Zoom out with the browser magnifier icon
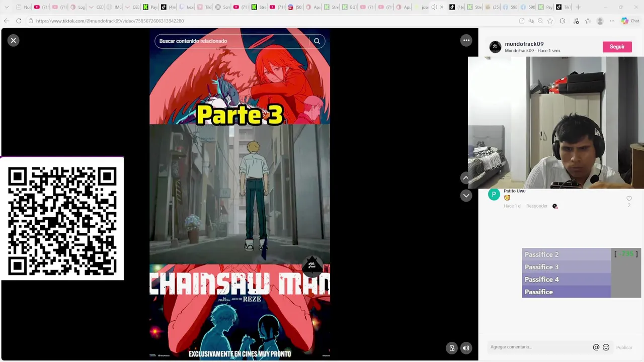644x362 pixels. click(540, 21)
